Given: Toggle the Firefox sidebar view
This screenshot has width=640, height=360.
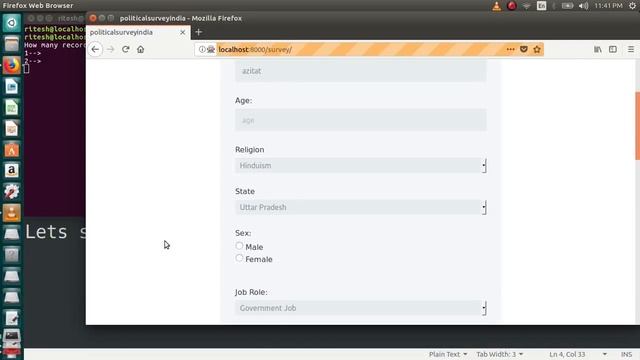Looking at the screenshot, I should [613, 49].
